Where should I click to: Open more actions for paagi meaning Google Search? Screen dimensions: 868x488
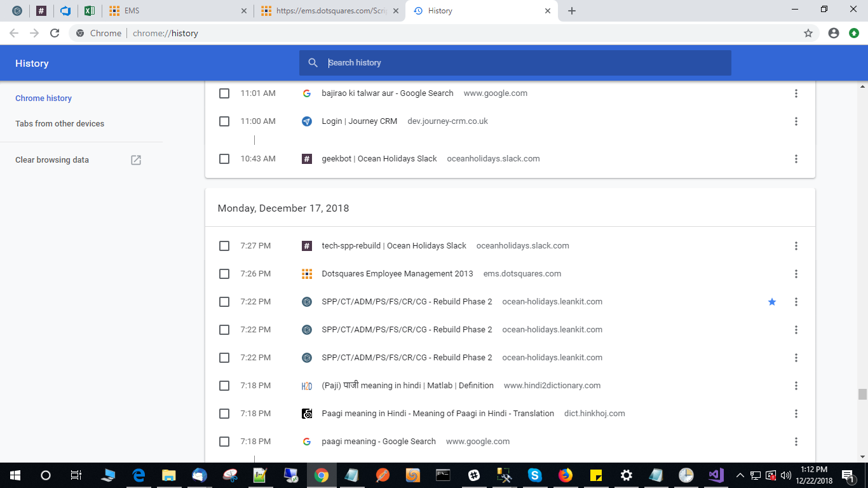click(x=796, y=442)
